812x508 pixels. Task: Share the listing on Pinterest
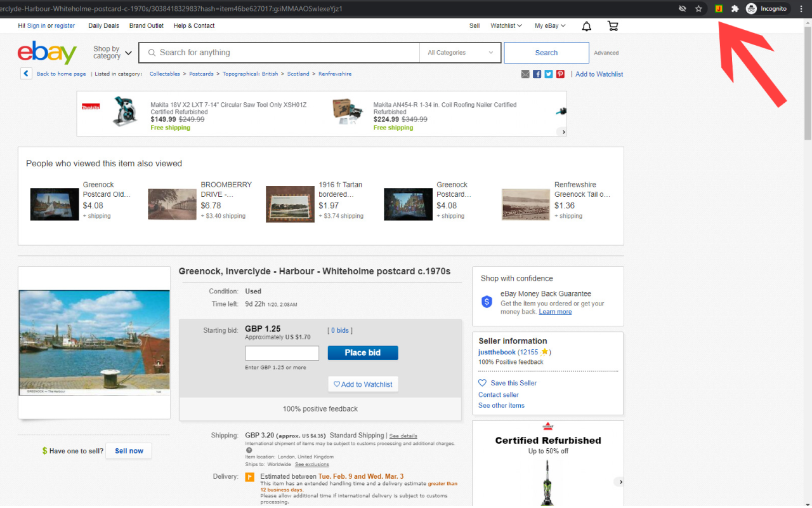pyautogui.click(x=561, y=74)
